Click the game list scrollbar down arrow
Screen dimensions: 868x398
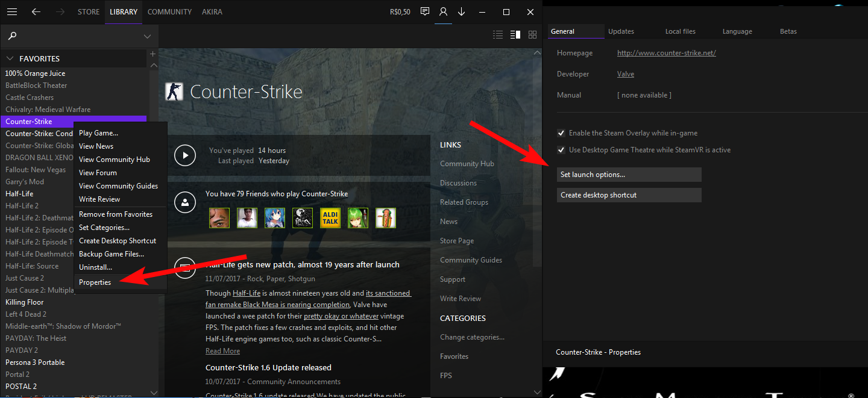[x=154, y=392]
